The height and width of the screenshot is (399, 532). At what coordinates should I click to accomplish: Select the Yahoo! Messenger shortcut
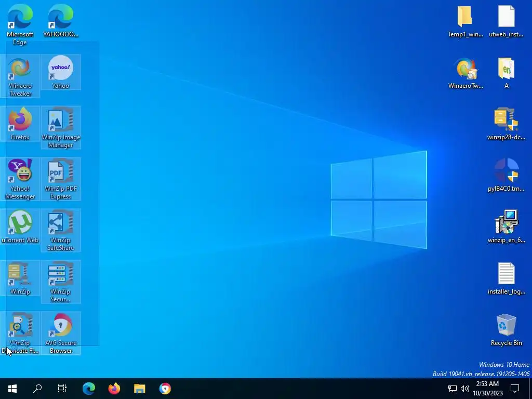tap(20, 179)
